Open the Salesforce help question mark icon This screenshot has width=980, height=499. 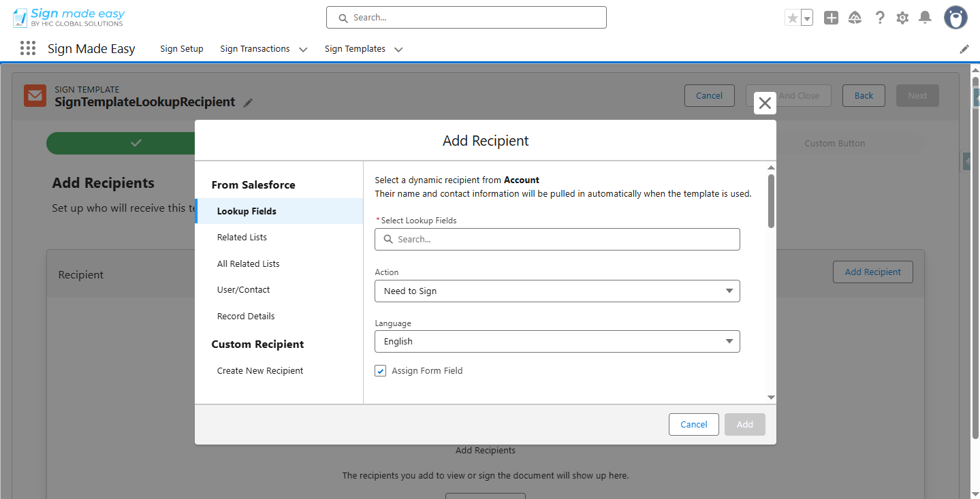pyautogui.click(x=880, y=18)
